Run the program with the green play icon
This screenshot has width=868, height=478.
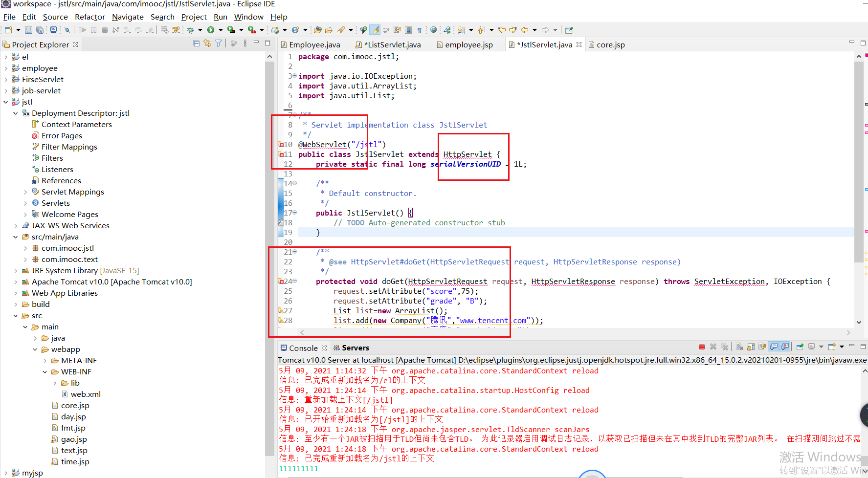pyautogui.click(x=211, y=30)
